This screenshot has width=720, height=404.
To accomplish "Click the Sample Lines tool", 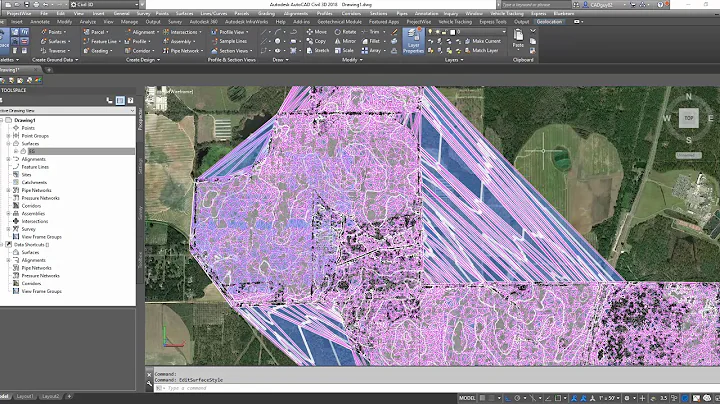I will [x=229, y=41].
